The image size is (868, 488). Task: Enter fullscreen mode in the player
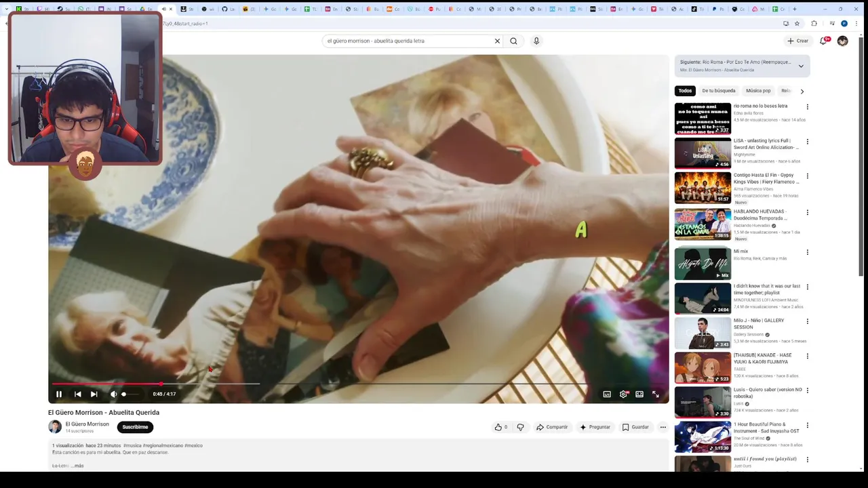tap(656, 394)
